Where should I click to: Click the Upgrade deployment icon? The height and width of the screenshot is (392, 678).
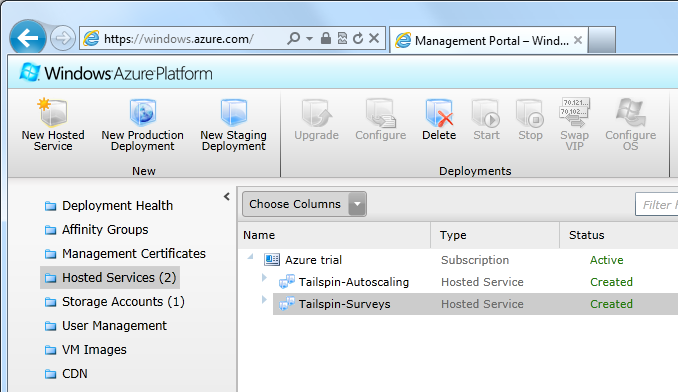317,112
